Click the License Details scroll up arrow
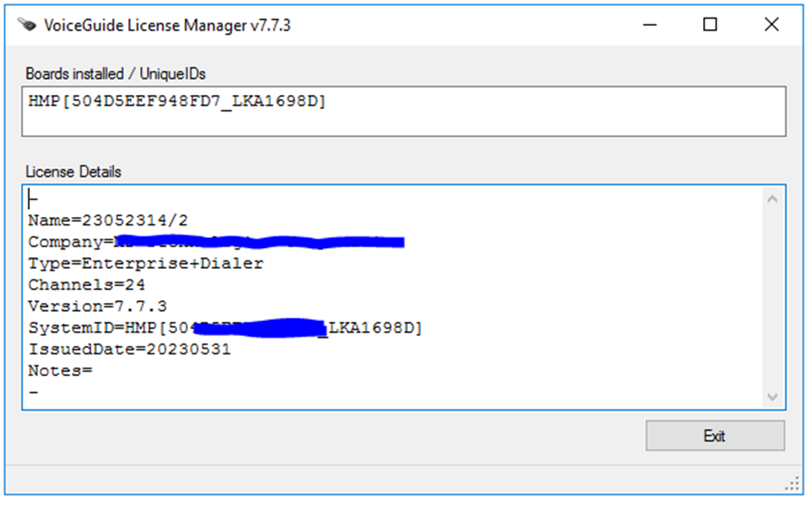 (772, 199)
